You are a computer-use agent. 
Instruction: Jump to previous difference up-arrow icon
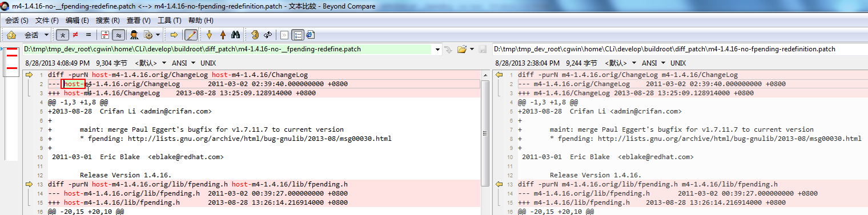click(223, 35)
